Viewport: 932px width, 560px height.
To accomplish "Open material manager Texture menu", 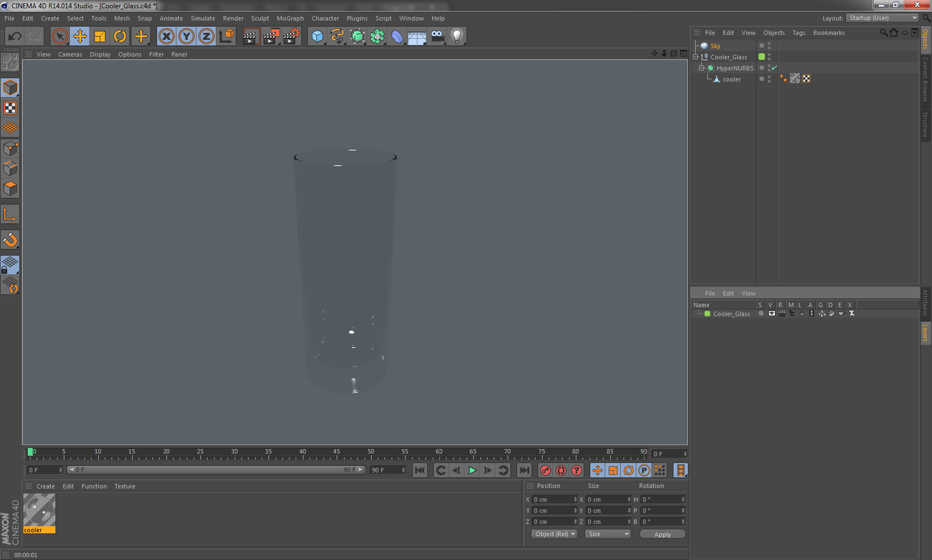I will pyautogui.click(x=125, y=486).
